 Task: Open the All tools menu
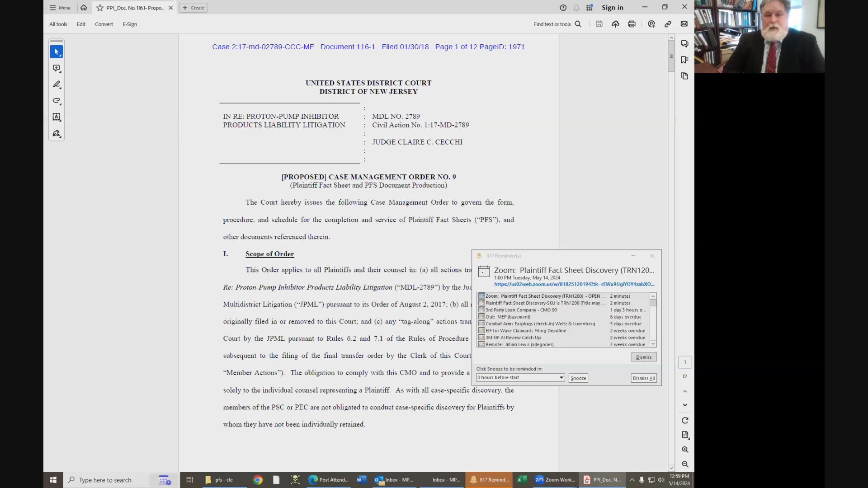tap(58, 24)
